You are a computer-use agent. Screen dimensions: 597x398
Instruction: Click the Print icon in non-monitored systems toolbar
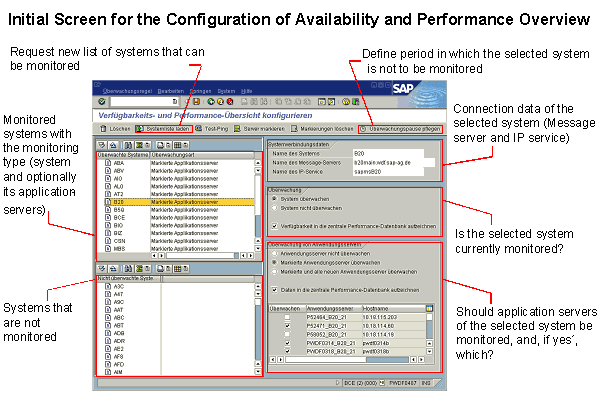160,269
